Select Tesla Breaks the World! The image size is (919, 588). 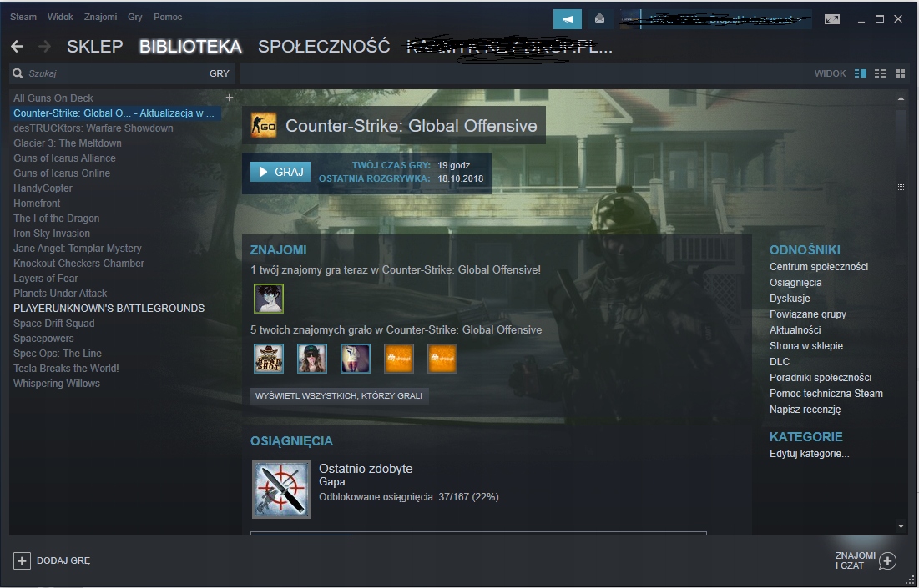pyautogui.click(x=66, y=369)
